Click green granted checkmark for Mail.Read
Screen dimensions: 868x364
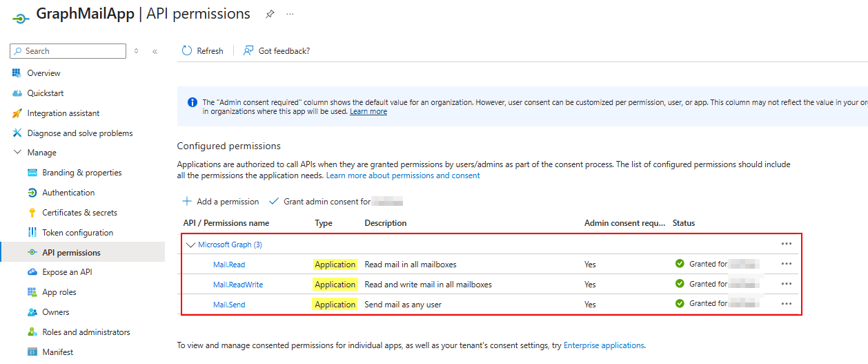(x=680, y=264)
